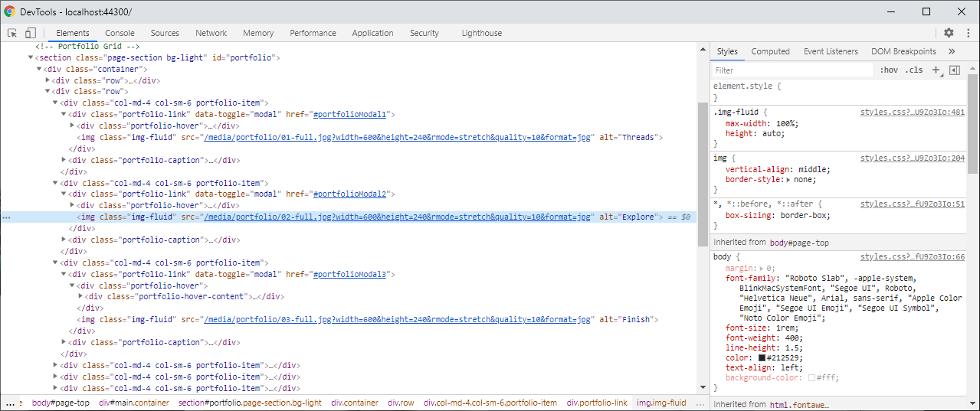Select section#portfolio breadcrumb item

(x=250, y=403)
